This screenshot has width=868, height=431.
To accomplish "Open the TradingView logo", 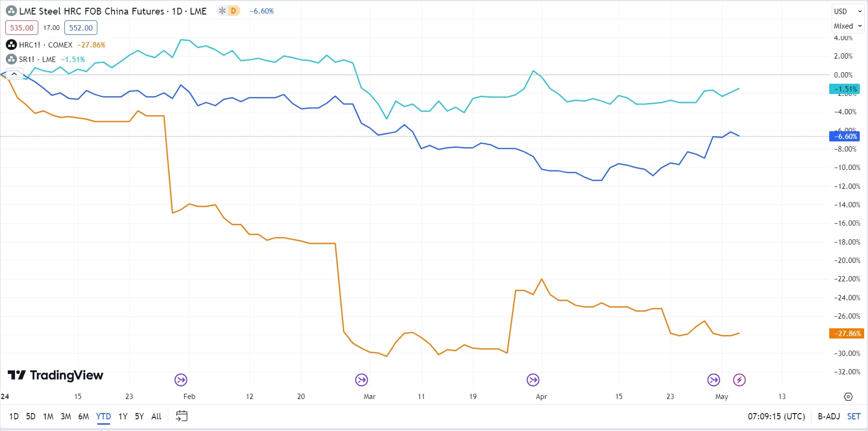I will (55, 375).
